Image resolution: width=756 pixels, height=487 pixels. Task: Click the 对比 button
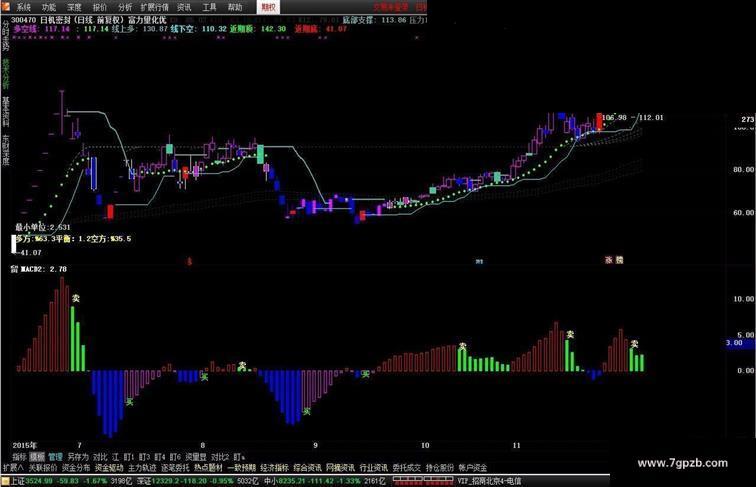point(100,457)
